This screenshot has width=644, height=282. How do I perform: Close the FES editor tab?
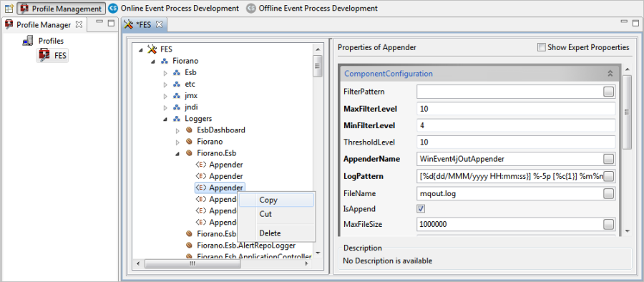[159, 24]
